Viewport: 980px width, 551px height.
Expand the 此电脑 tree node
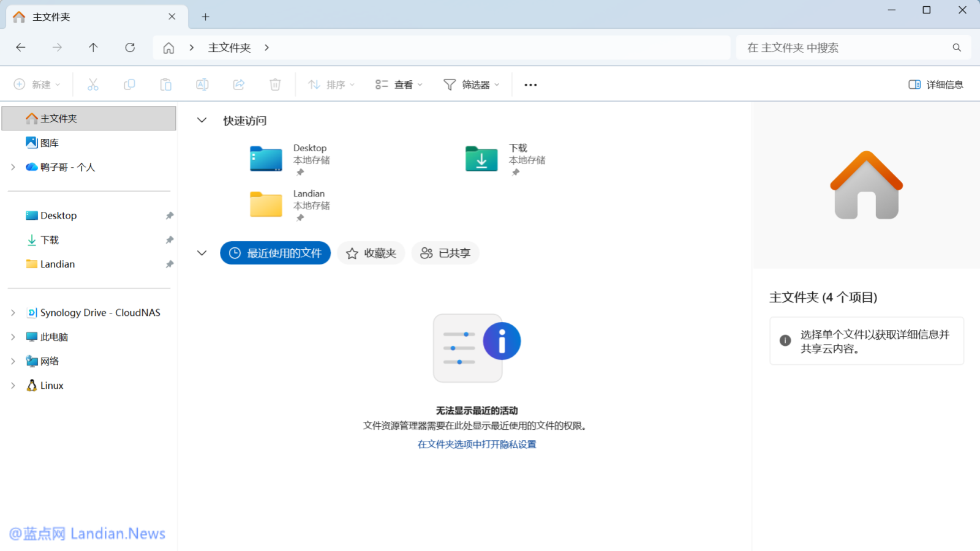(13, 337)
